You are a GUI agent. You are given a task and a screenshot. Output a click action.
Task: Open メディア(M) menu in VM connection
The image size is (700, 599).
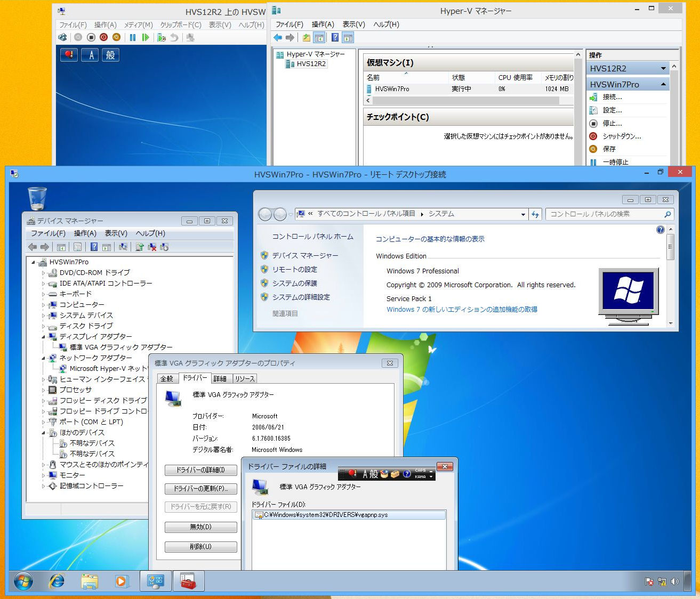pyautogui.click(x=139, y=25)
